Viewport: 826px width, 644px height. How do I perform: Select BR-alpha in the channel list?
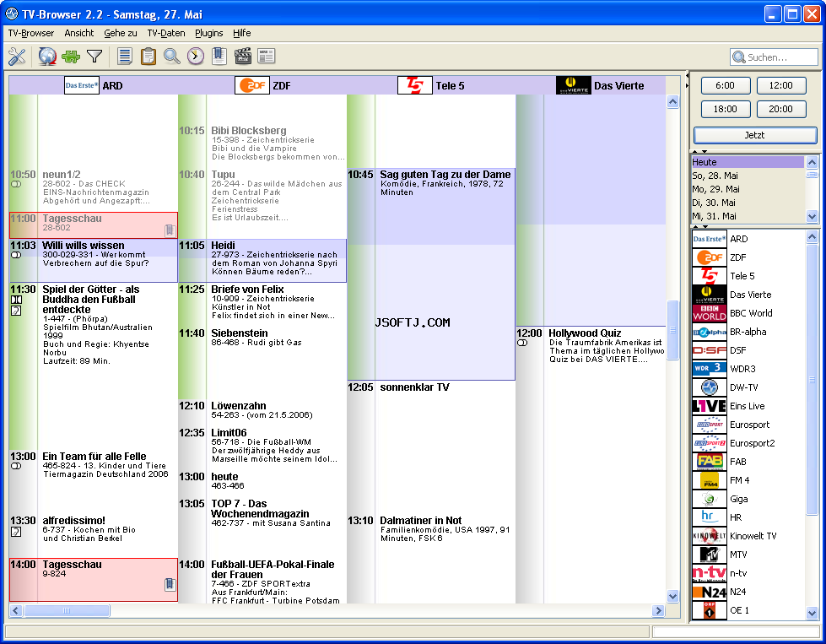point(748,332)
